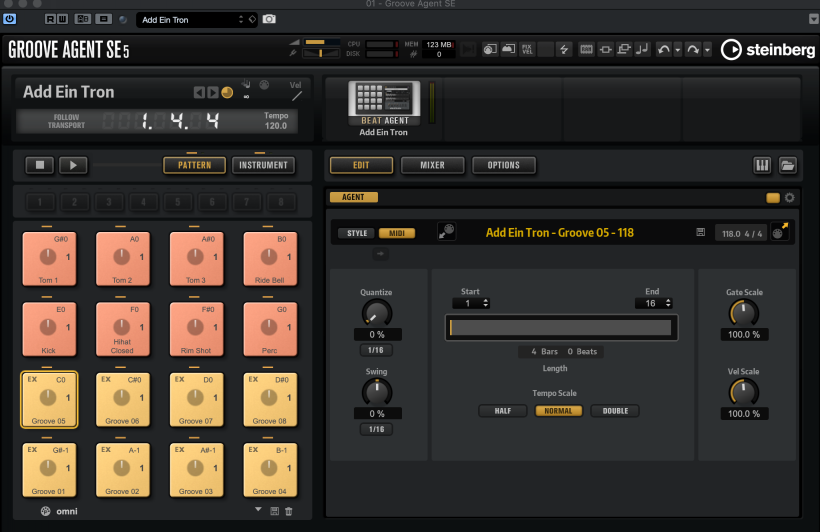
Task: Select the AGENT tab
Action: point(354,197)
